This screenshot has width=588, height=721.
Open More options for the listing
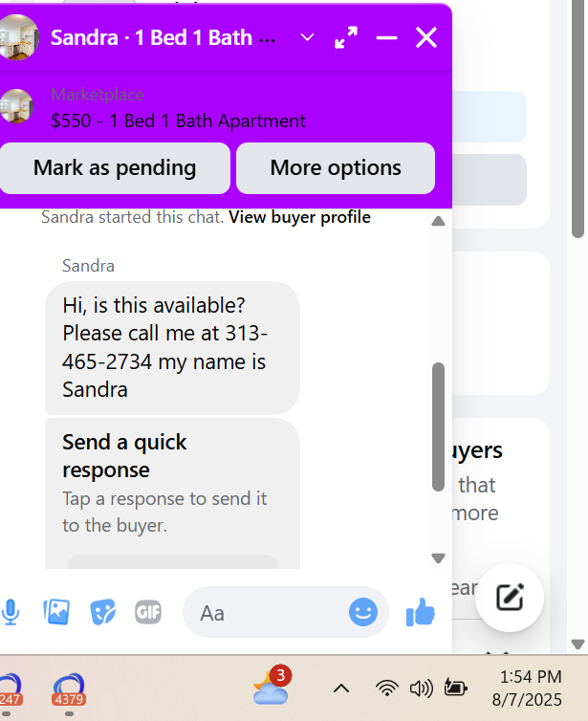click(x=336, y=168)
